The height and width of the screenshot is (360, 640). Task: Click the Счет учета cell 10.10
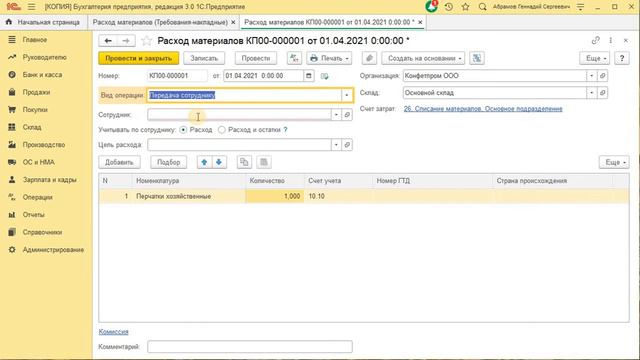tap(338, 196)
